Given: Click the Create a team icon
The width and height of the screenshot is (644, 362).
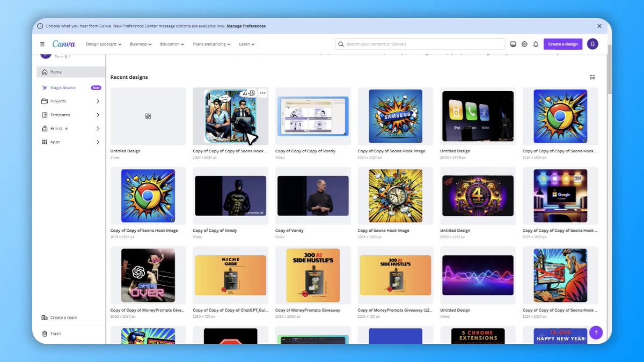Looking at the screenshot, I should pos(45,317).
